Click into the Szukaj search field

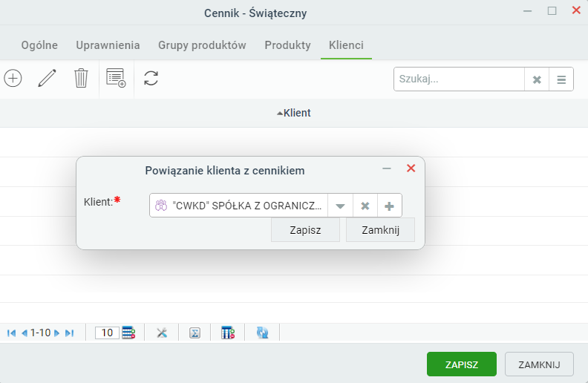point(459,79)
